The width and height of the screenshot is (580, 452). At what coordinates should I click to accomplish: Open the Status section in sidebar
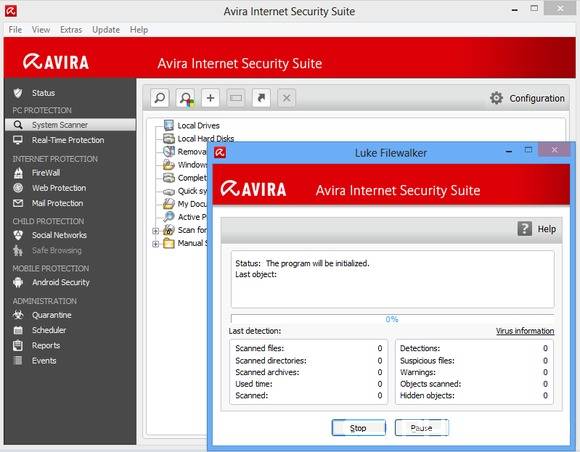tap(43, 93)
